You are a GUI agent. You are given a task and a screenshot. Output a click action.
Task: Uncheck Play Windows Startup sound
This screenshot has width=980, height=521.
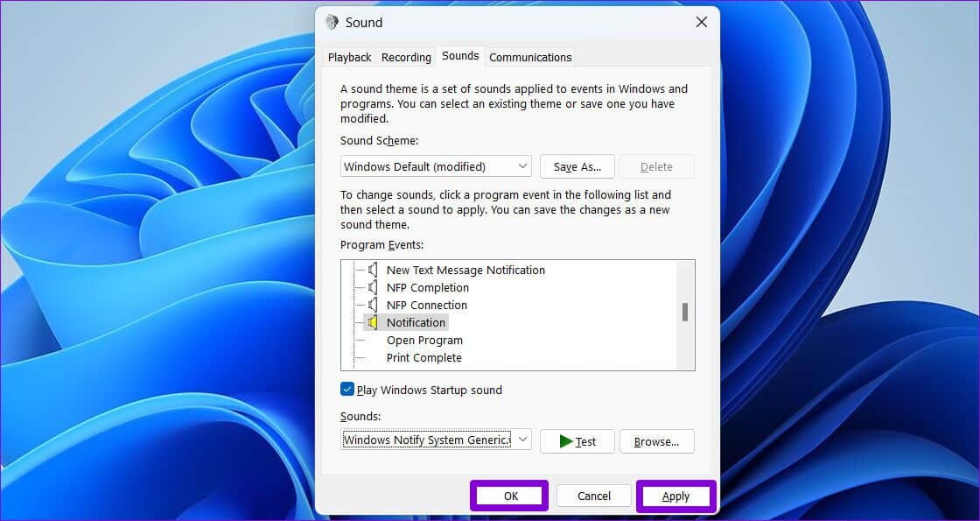(x=347, y=389)
